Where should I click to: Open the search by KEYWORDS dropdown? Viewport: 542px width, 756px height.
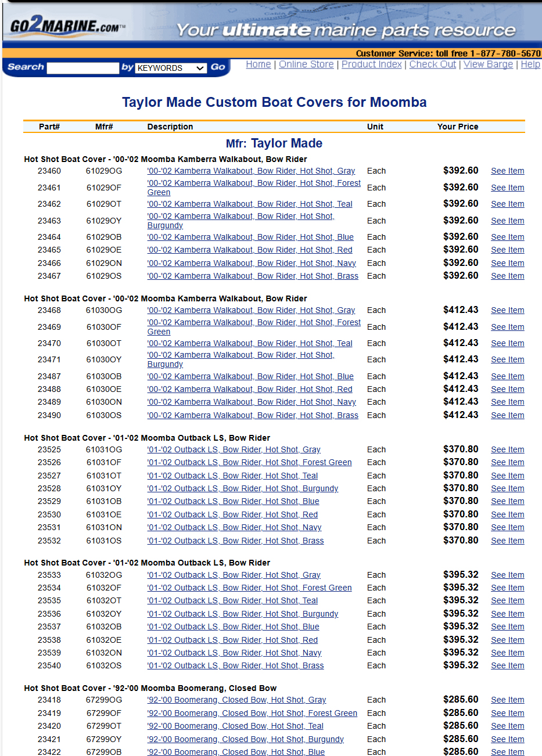point(171,68)
